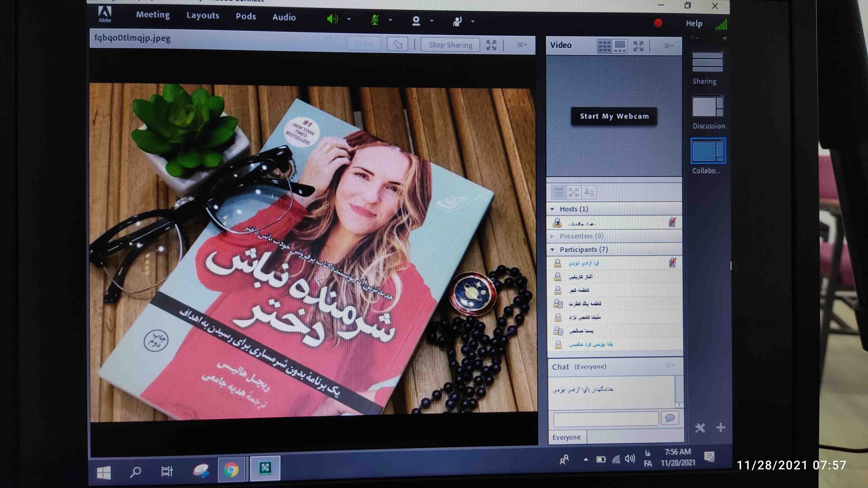This screenshot has width=868, height=488.
Task: Open the Video pod options menu
Action: (x=669, y=46)
